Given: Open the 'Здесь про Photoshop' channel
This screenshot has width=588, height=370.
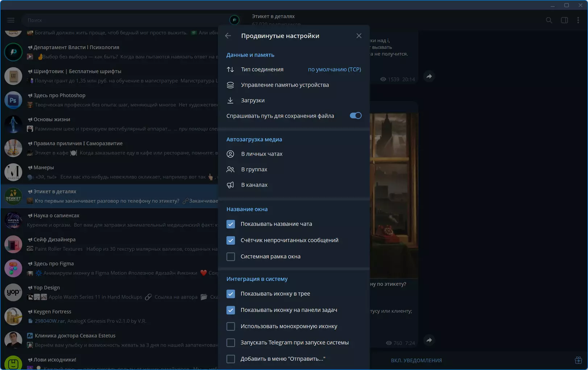Looking at the screenshot, I should [x=109, y=100].
